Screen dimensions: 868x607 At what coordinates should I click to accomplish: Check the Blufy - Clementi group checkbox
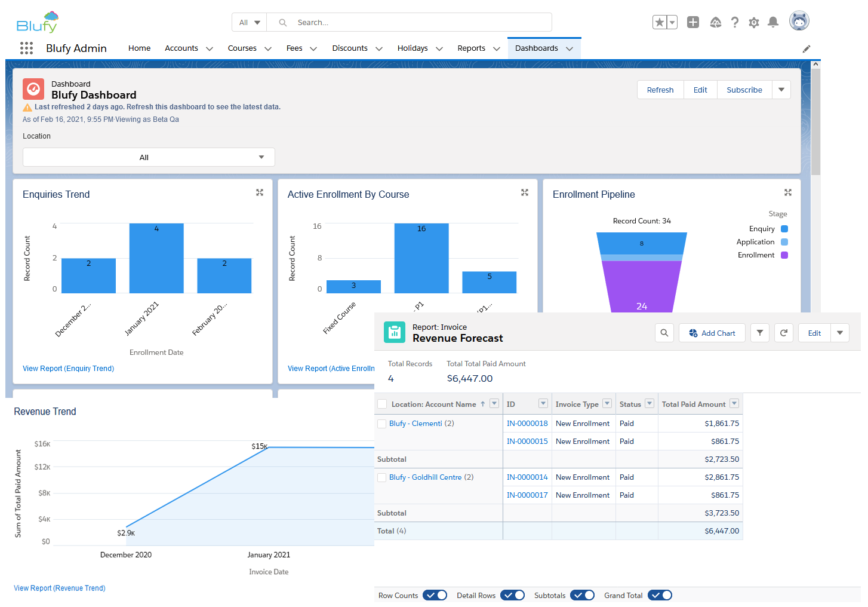(x=382, y=424)
